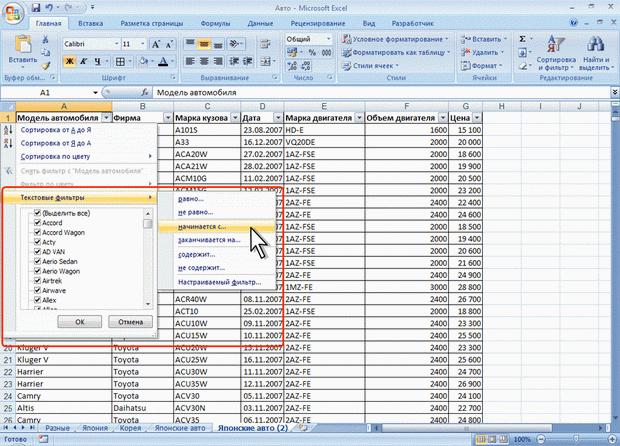Viewport: 620px width, 446px height.
Task: Center text horizontally
Action: click(204, 61)
